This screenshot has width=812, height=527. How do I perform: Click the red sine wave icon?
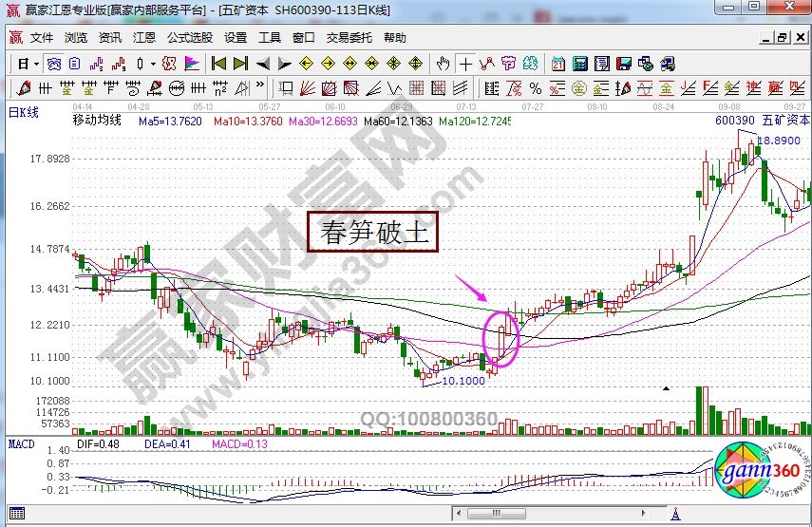[x=645, y=88]
